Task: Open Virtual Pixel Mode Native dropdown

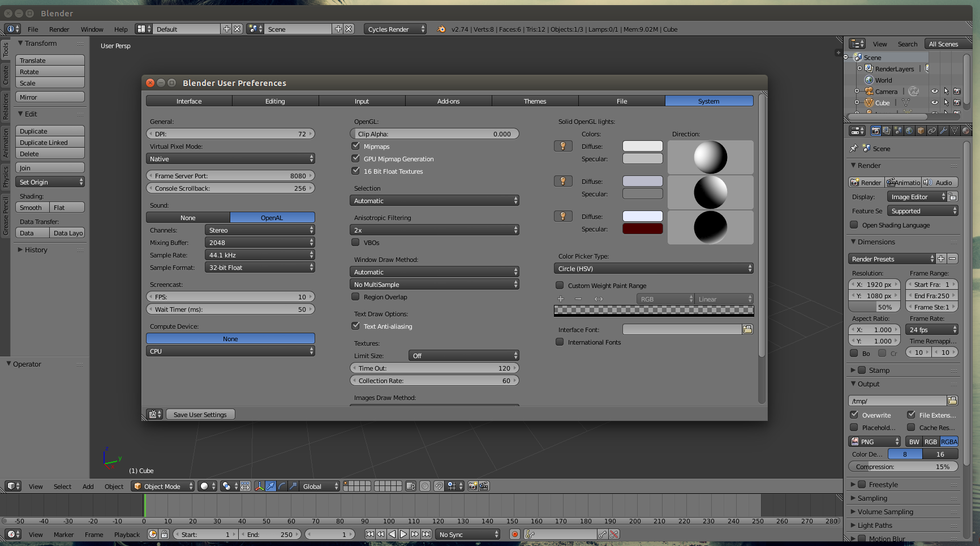Action: (230, 159)
